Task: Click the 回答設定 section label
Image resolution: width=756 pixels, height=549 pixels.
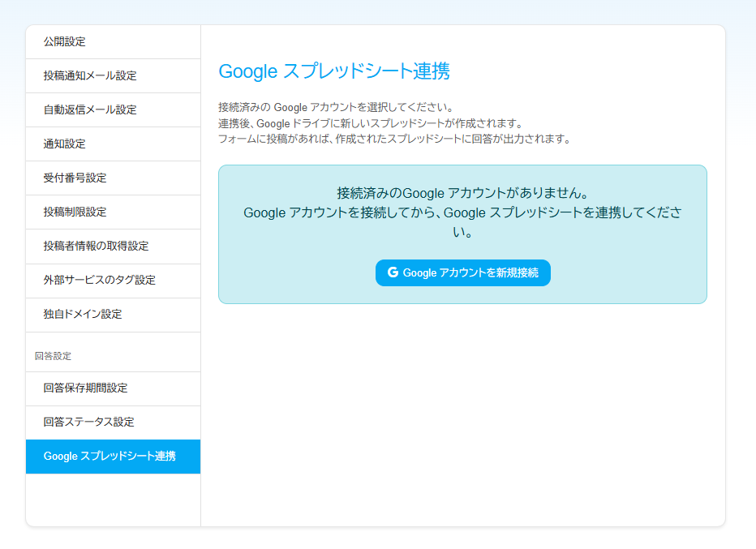Action: tap(53, 356)
